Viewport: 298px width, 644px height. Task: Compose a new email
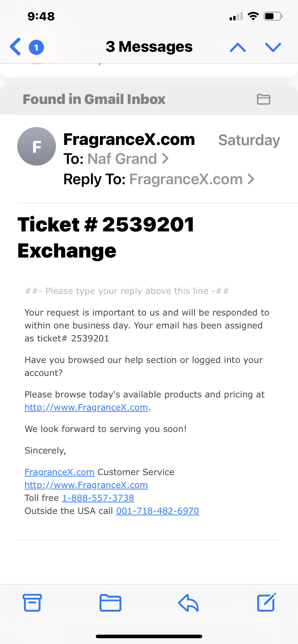point(266,603)
